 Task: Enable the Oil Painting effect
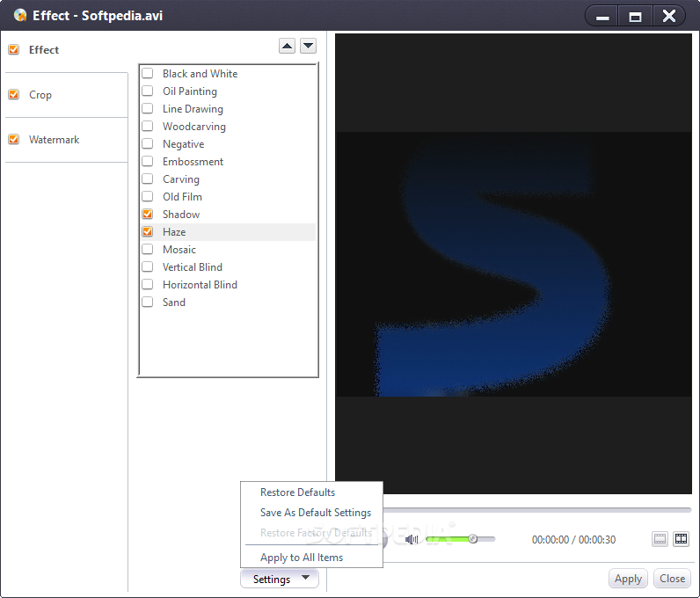[x=148, y=91]
